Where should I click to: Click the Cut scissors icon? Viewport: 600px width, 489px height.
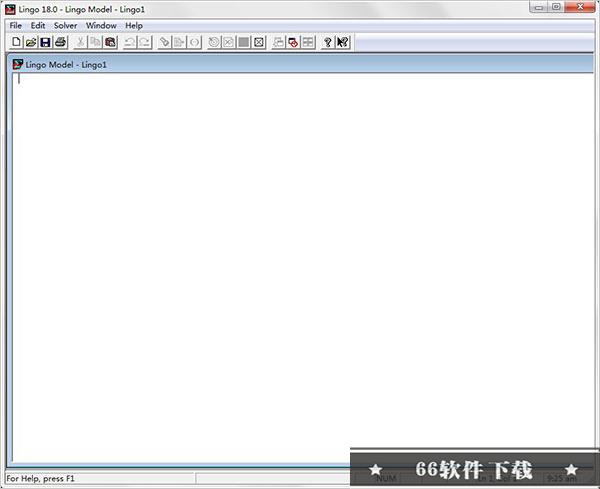[80, 42]
